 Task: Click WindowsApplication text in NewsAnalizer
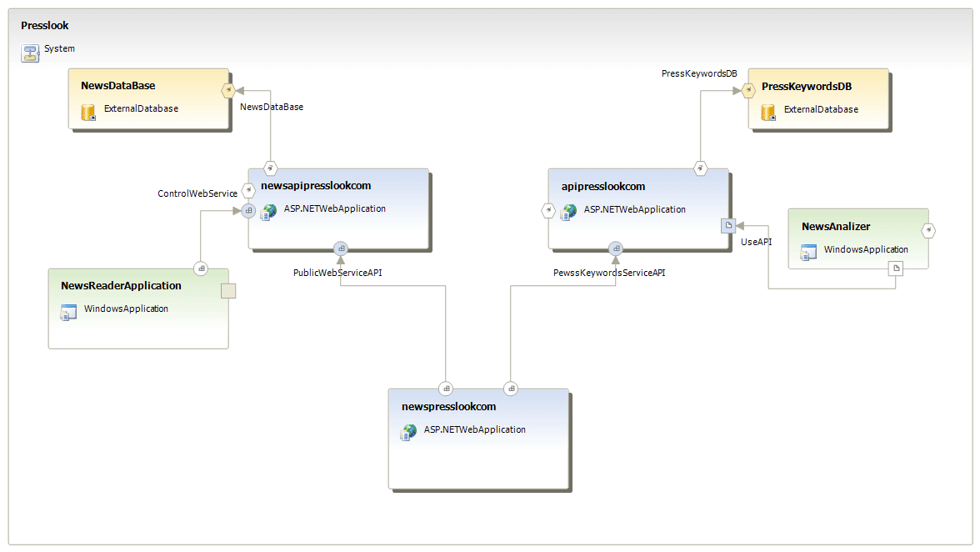(x=866, y=249)
